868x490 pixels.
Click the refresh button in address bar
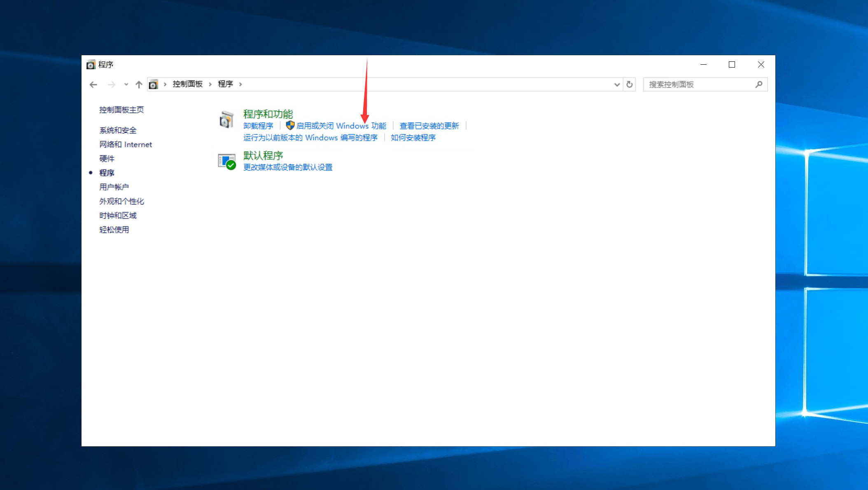click(629, 84)
